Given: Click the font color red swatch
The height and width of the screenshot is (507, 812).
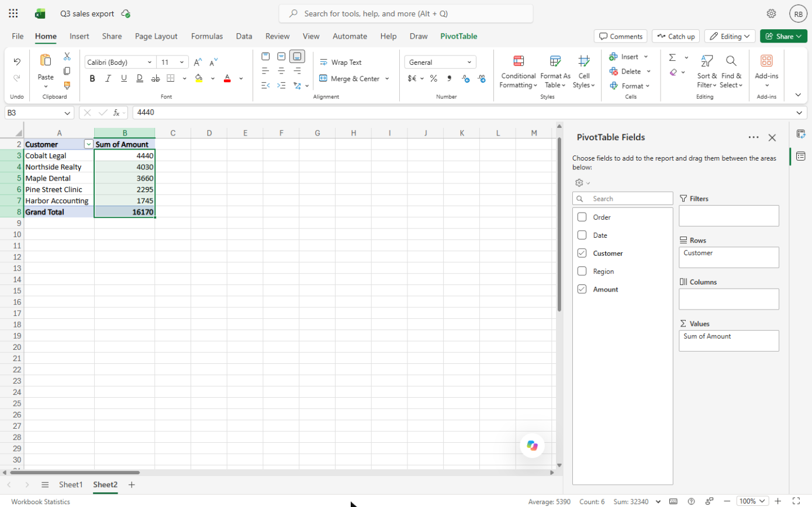Looking at the screenshot, I should tap(227, 78).
